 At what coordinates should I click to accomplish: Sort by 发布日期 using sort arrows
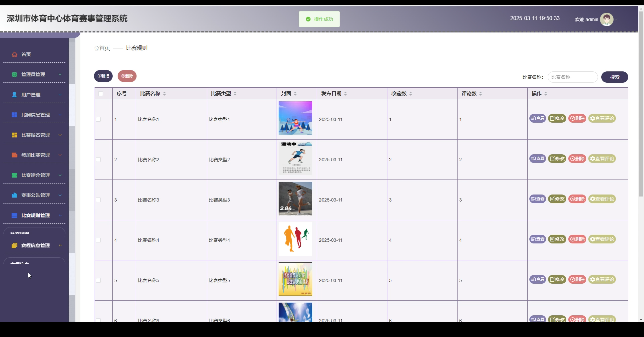(x=345, y=94)
